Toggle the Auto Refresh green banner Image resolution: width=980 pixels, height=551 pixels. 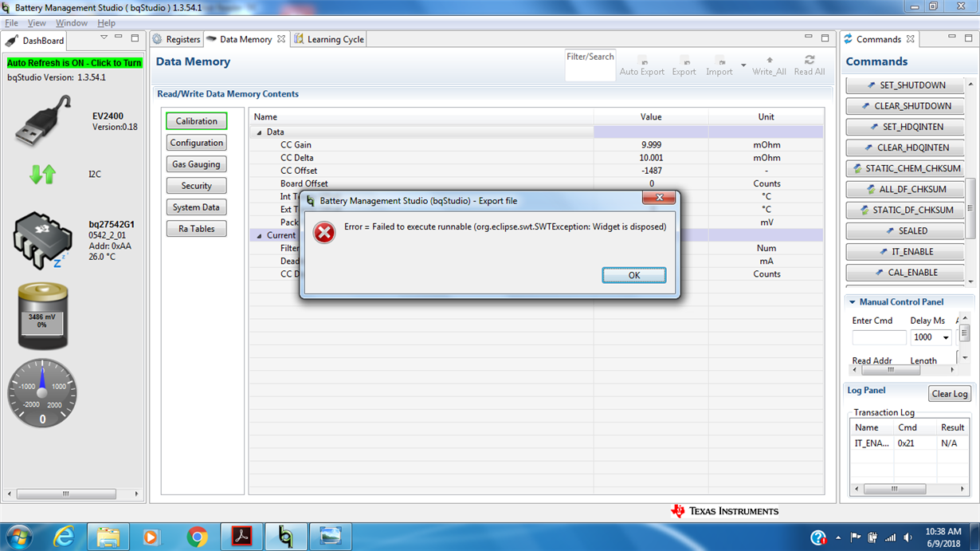(x=74, y=63)
